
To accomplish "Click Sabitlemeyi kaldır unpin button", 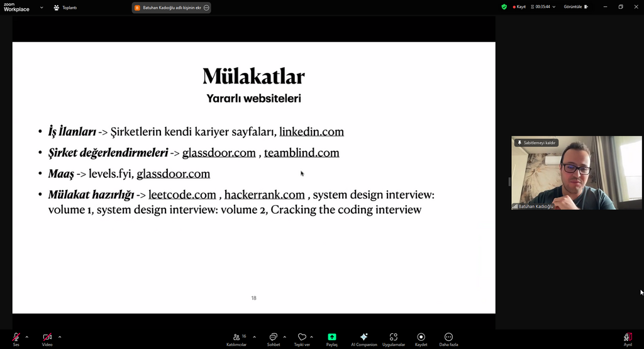I will coord(536,143).
